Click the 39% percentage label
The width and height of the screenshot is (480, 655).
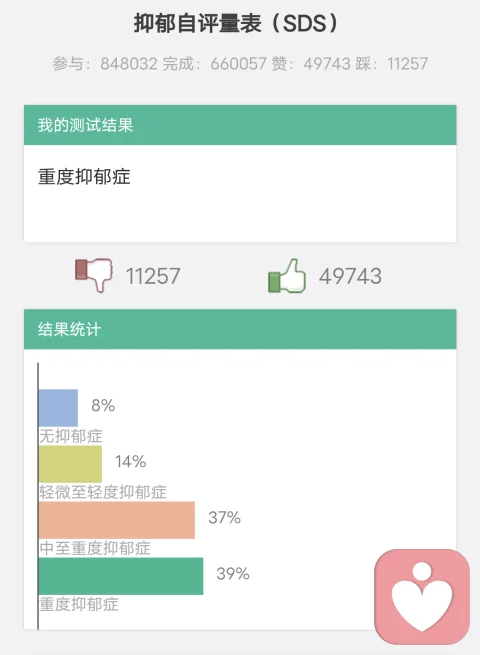233,574
